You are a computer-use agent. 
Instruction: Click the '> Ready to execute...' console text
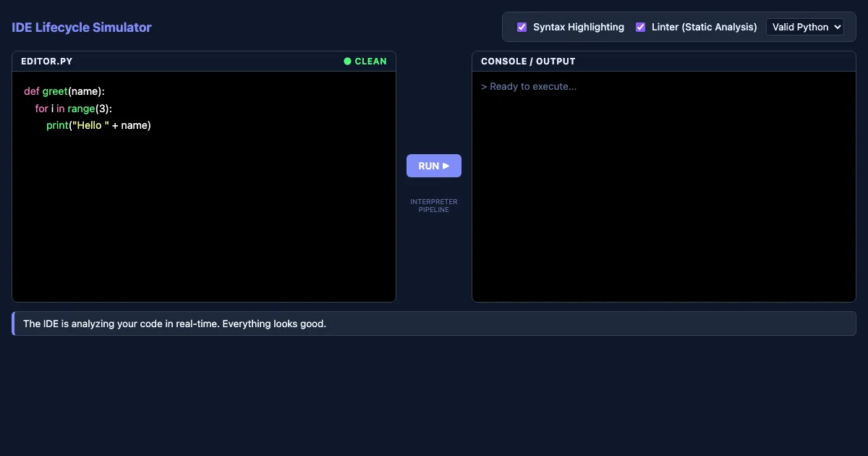click(x=529, y=86)
